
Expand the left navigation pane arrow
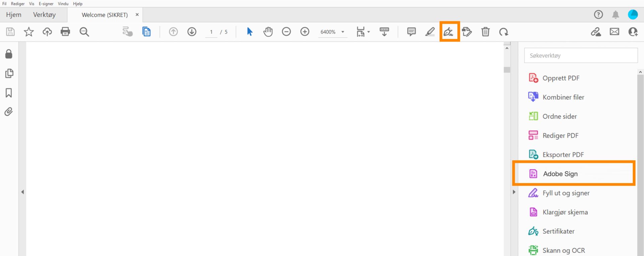click(22, 192)
